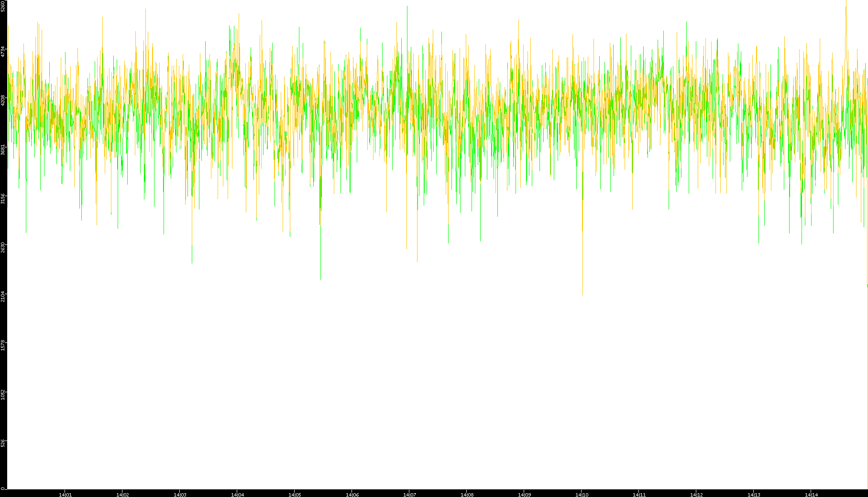Click the 14:03 time label
This screenshot has height=497, width=868.
[x=180, y=495]
